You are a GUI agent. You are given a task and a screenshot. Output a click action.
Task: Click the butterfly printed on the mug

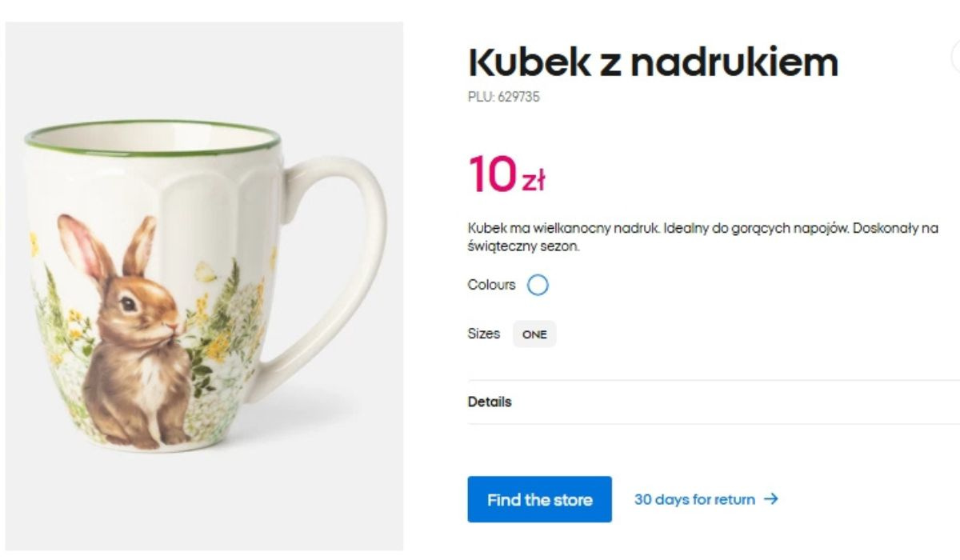206,270
